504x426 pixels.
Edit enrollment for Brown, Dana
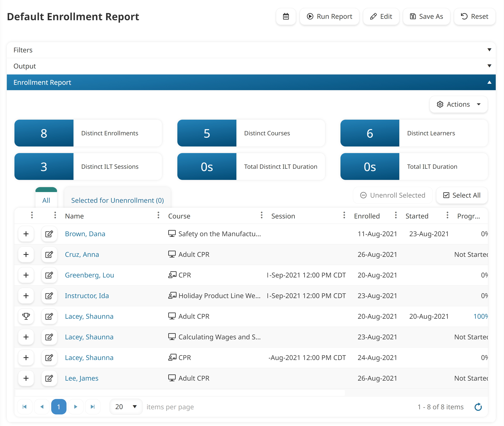49,234
